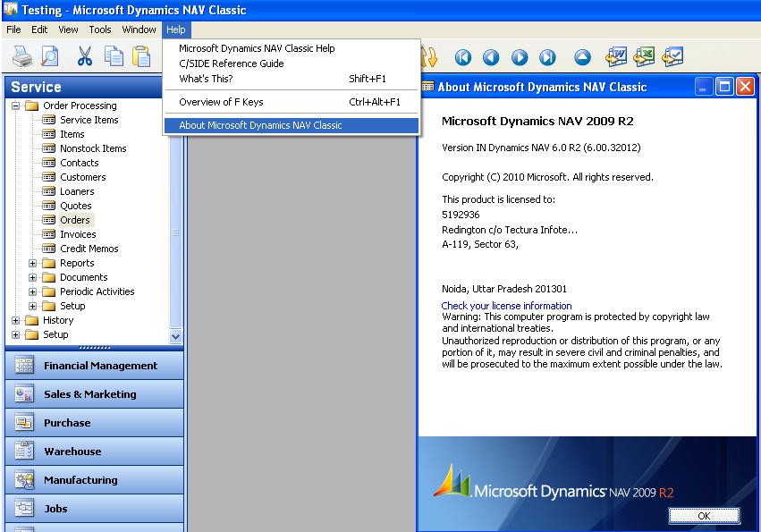Click the Sales & Marketing module icon
Viewport: 761px width, 532px height.
(x=24, y=394)
